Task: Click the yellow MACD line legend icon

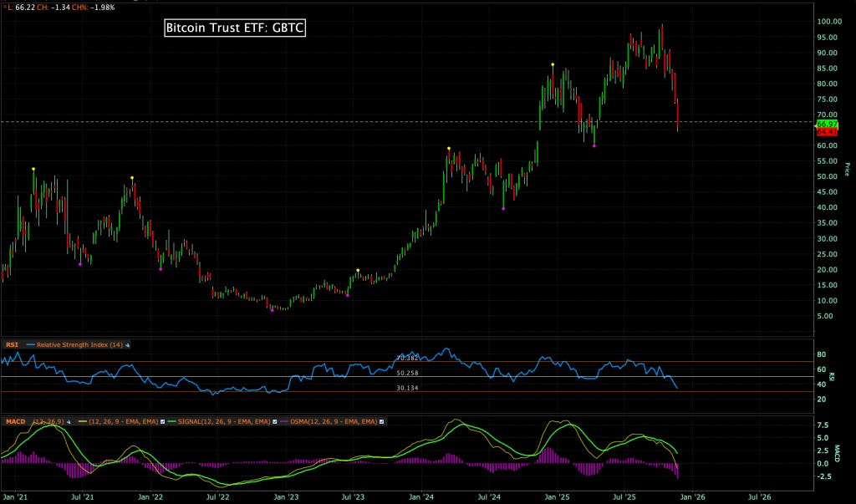Action: tap(81, 421)
